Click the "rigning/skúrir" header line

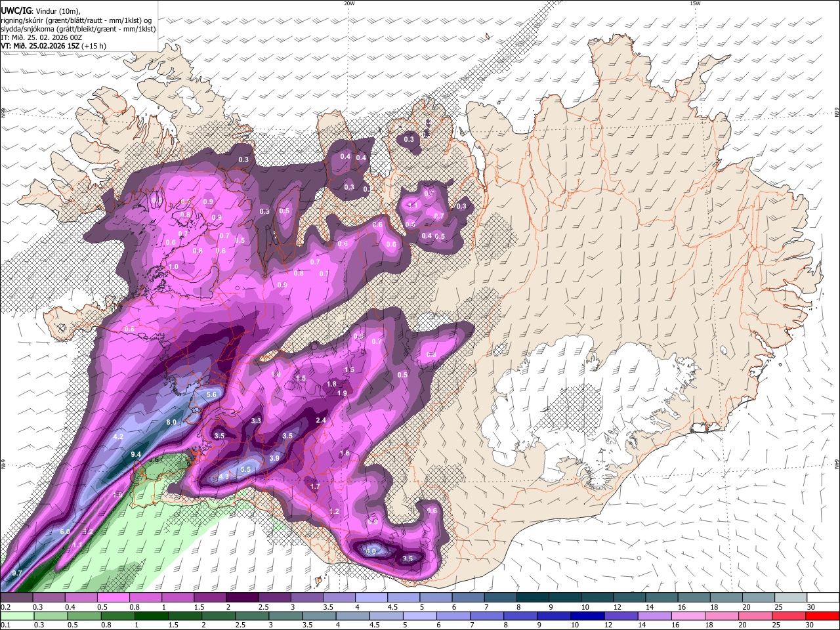pyautogui.click(x=77, y=20)
